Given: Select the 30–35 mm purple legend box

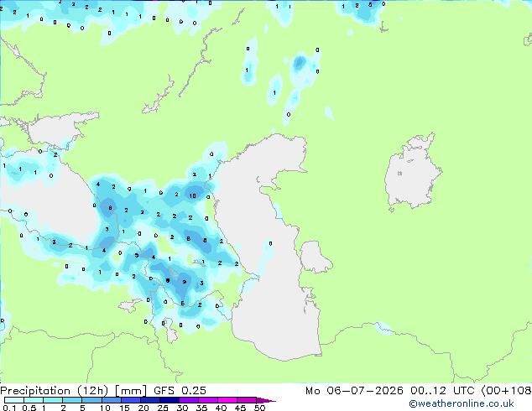Looking at the screenshot, I should [x=189, y=400].
